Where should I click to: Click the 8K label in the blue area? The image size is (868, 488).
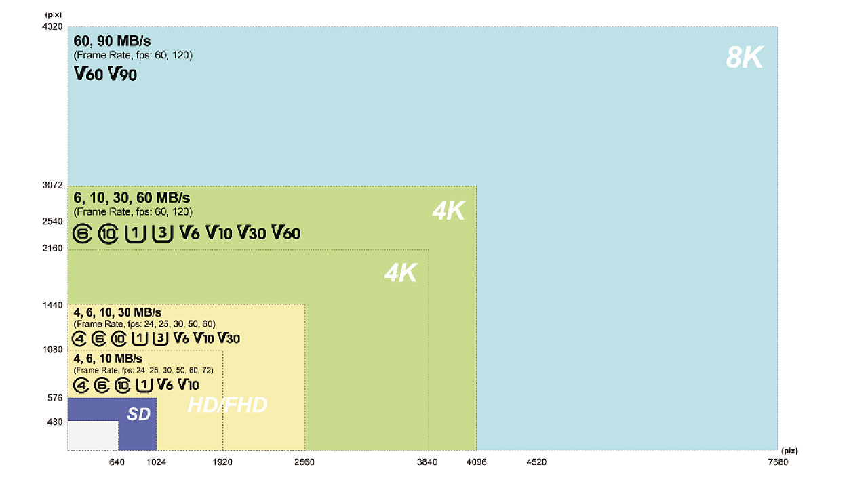pyautogui.click(x=745, y=59)
